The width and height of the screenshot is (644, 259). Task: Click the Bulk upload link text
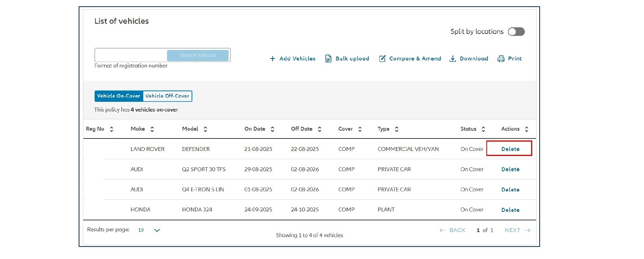(x=352, y=59)
